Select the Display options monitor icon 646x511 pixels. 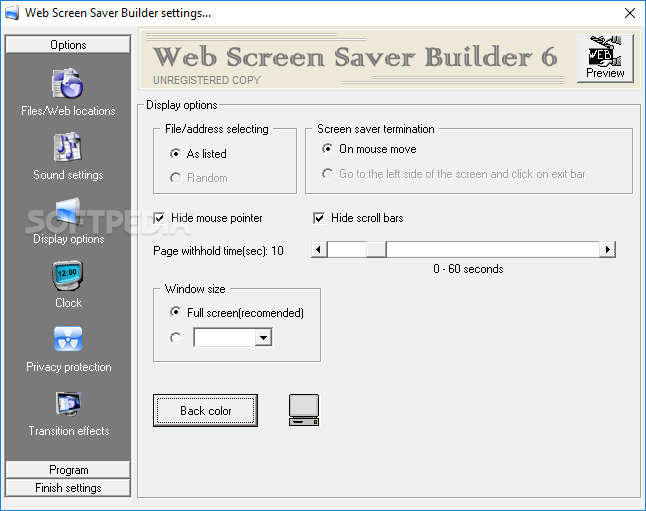[x=68, y=212]
